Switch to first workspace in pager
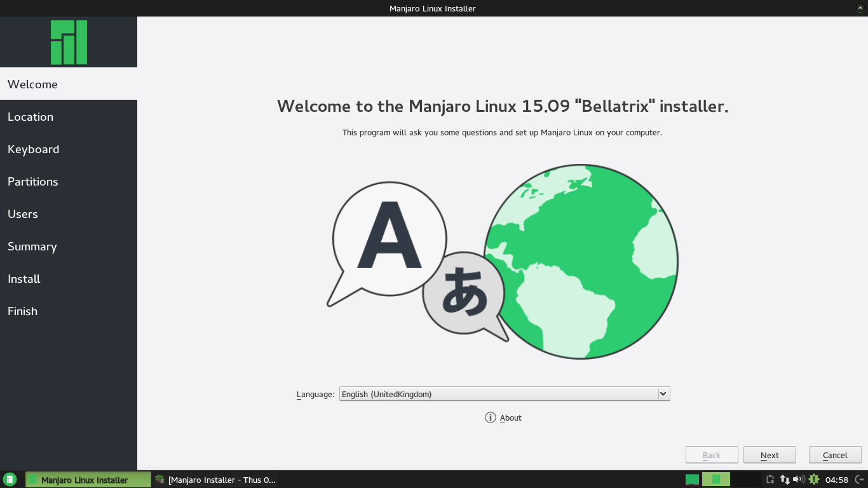 [692, 480]
